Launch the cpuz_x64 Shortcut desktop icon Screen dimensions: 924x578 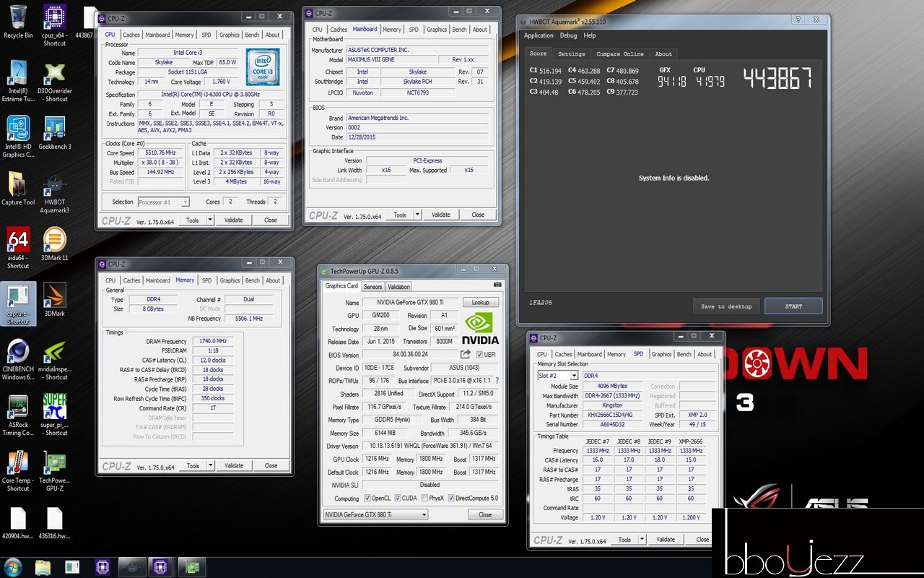(x=54, y=25)
